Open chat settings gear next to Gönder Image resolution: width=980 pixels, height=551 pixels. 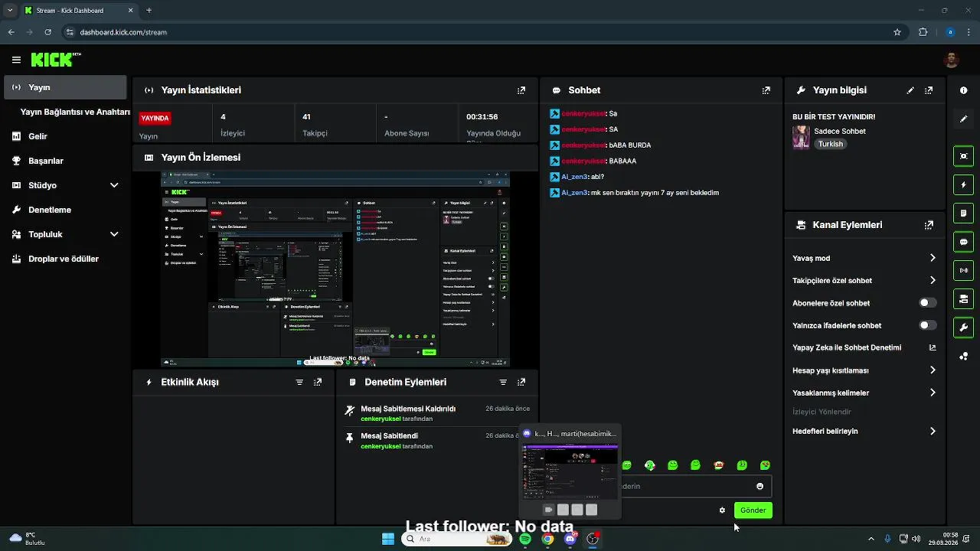tap(722, 510)
